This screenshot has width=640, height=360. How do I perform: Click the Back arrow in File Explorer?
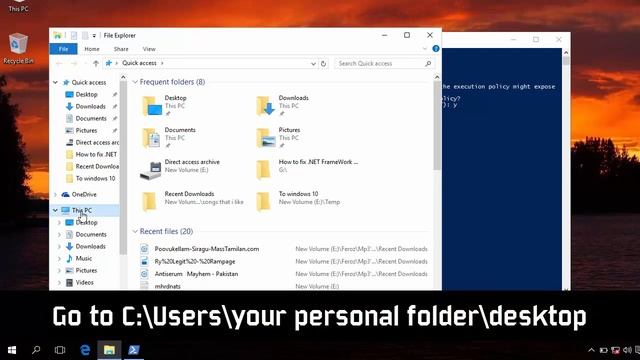[59, 64]
